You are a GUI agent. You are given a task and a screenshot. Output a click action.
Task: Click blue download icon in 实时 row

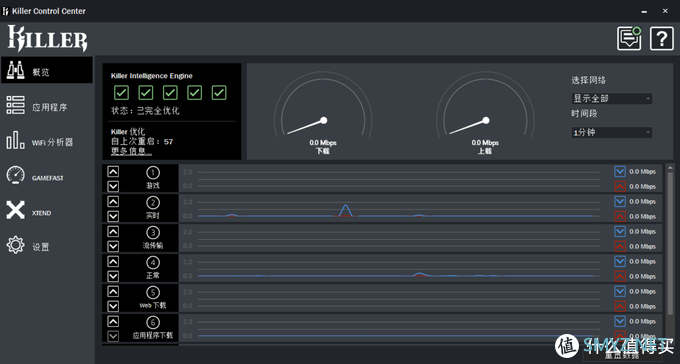620,201
